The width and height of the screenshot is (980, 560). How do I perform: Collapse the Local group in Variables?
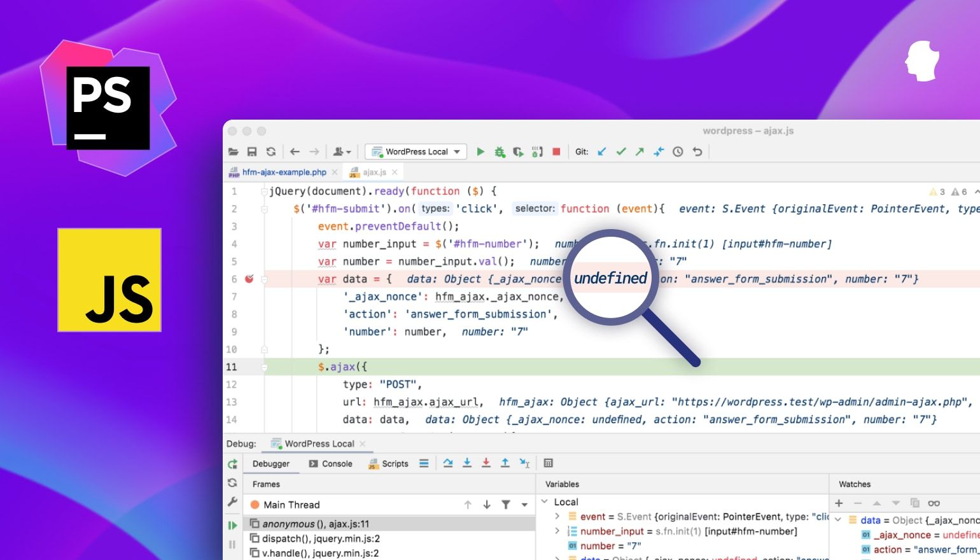(544, 501)
